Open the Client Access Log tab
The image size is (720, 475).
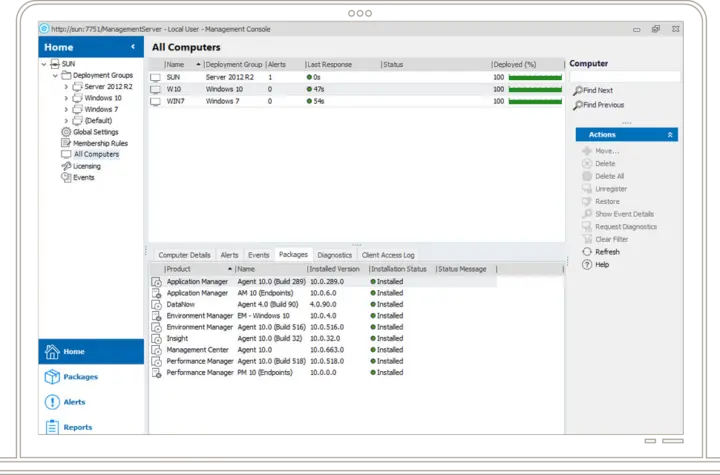[x=388, y=255]
